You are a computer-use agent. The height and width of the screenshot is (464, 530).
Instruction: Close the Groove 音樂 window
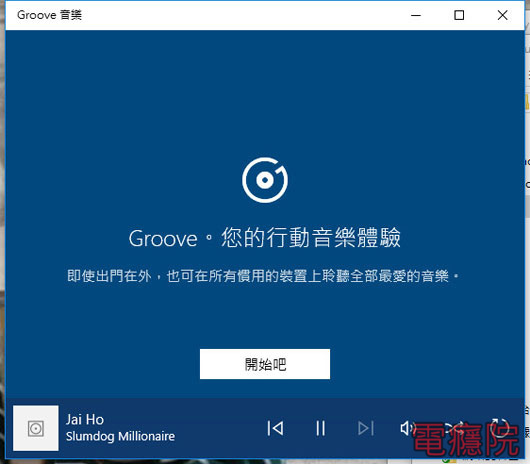(x=502, y=15)
